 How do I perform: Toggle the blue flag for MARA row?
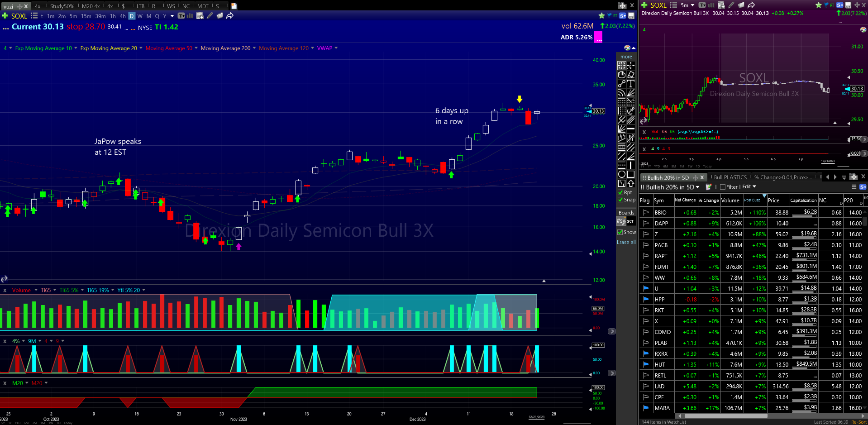(x=646, y=408)
